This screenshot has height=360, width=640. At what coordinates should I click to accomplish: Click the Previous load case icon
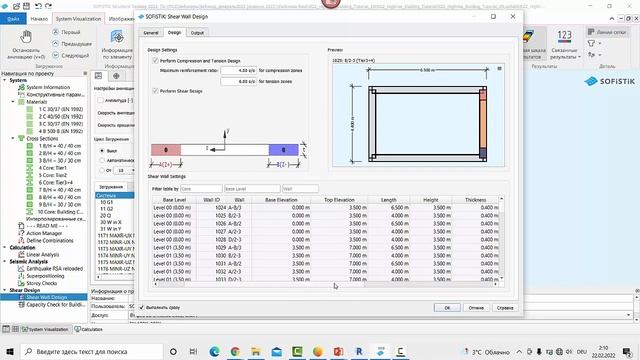pos(56,43)
